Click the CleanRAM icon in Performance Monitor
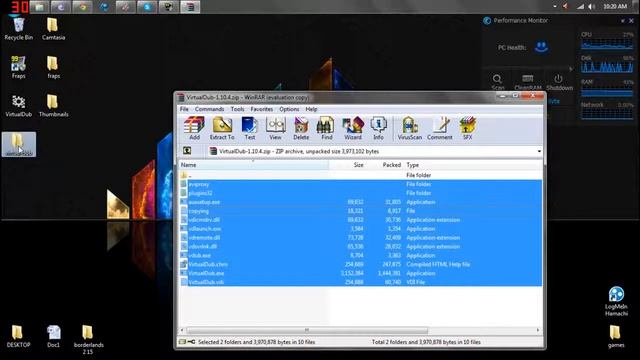 (x=527, y=82)
